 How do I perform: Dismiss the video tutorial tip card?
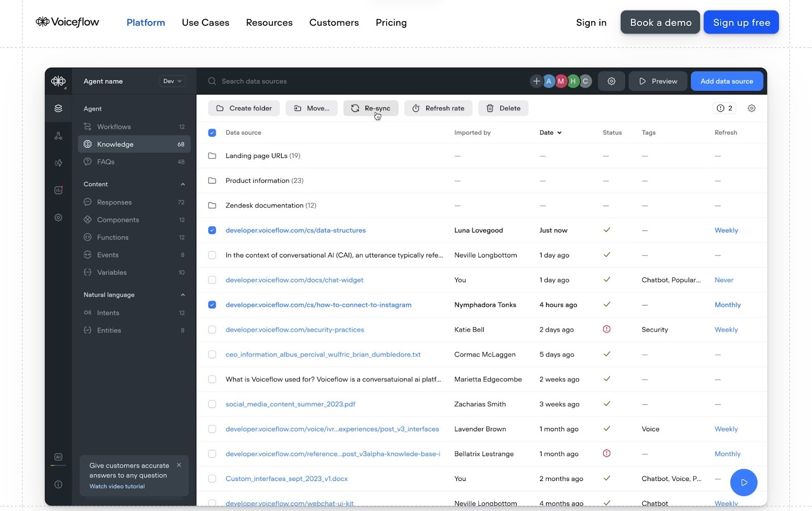point(179,465)
